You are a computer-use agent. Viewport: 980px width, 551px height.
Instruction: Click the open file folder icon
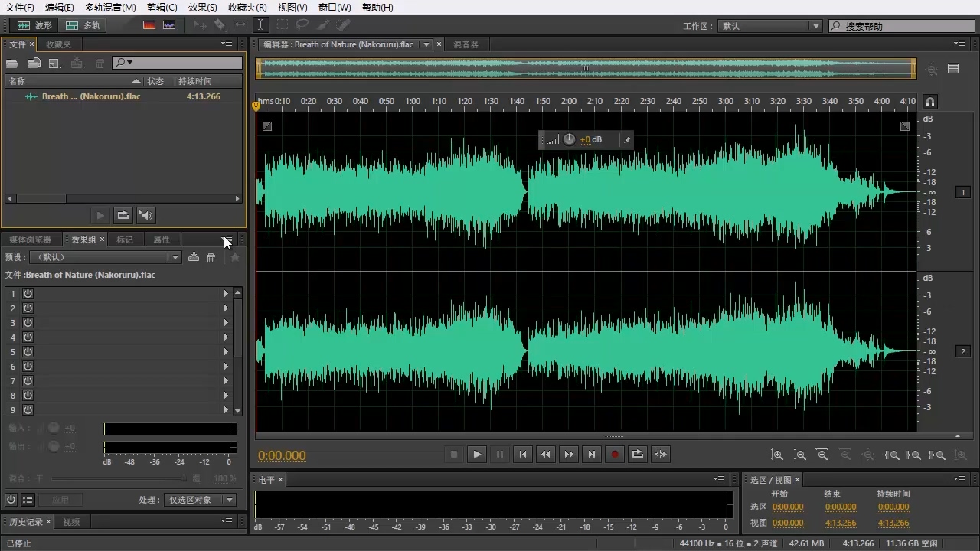12,63
